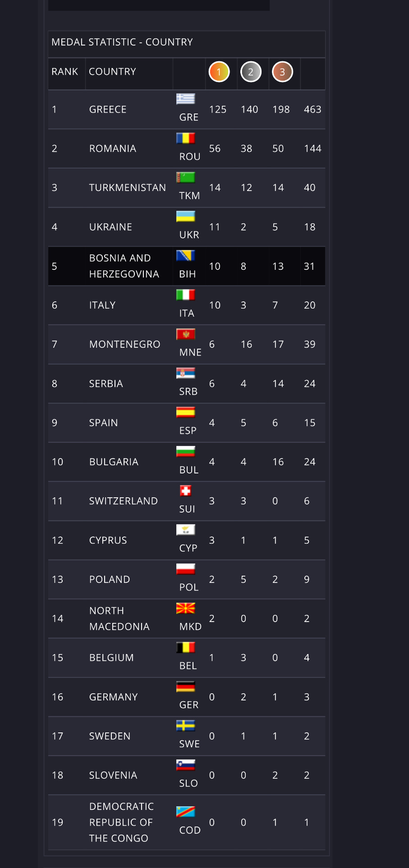Click the Turkmenistan flag icon
The width and height of the screenshot is (409, 868).
point(185,177)
